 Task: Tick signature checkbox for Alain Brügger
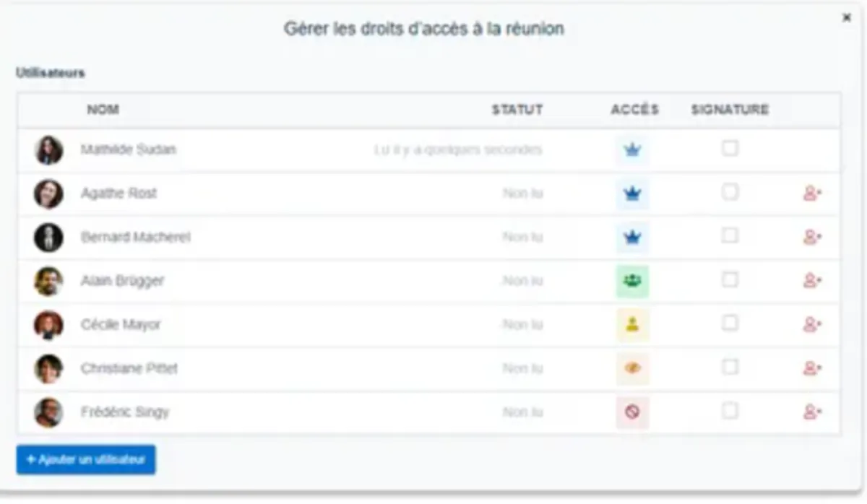tap(730, 279)
